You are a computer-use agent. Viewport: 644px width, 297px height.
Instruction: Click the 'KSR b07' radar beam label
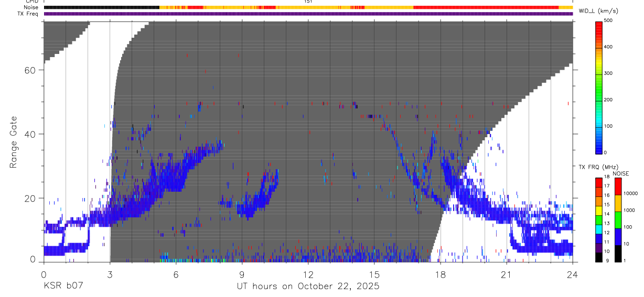point(63,286)
